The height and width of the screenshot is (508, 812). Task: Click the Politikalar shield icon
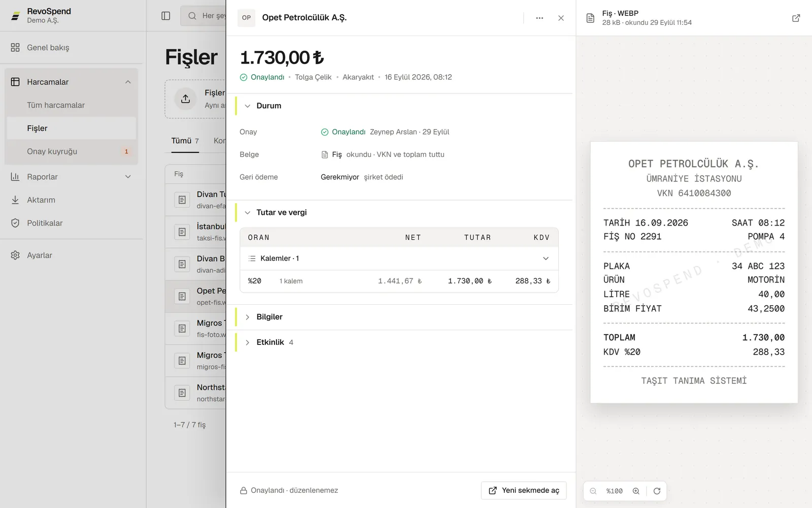[x=15, y=223]
